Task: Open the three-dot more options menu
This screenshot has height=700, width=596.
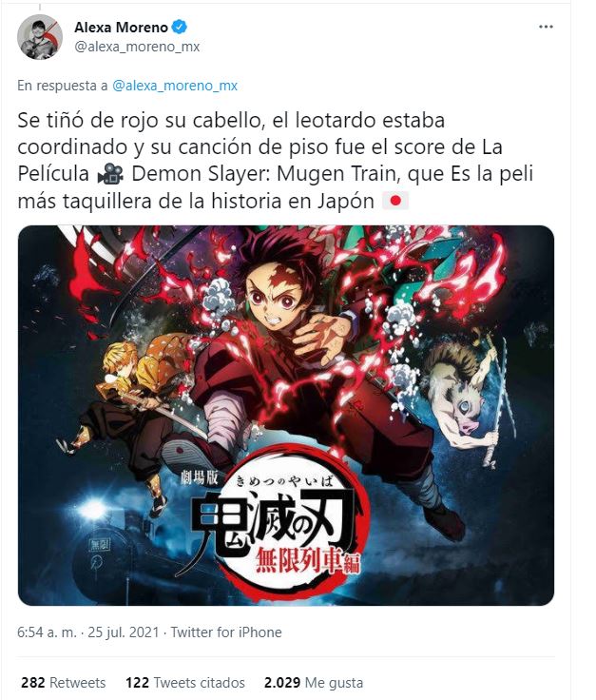Action: pyautogui.click(x=546, y=27)
